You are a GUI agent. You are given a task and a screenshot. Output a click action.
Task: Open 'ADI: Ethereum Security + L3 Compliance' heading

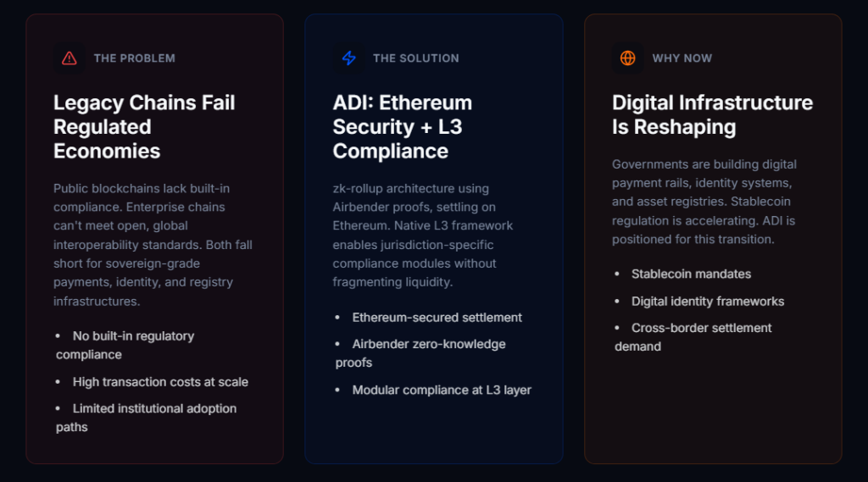[402, 127]
